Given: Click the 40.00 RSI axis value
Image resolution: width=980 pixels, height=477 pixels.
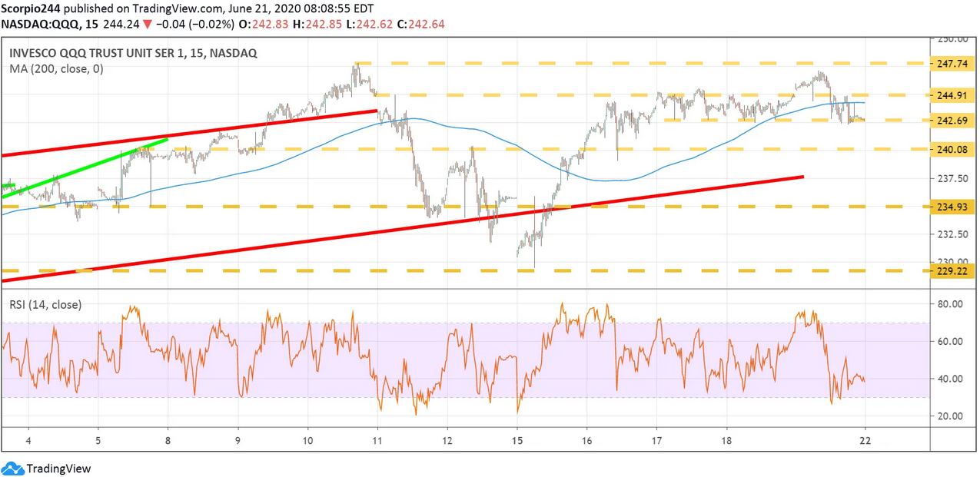Looking at the screenshot, I should coord(951,379).
